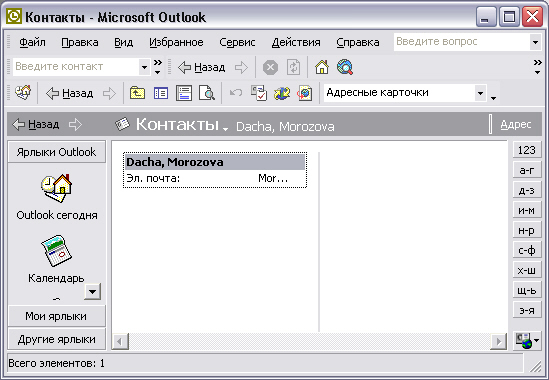Viewport: 549px width, 380px height.
Task: Click the horizontal scrollbar right arrow
Action: pyautogui.click(x=499, y=341)
